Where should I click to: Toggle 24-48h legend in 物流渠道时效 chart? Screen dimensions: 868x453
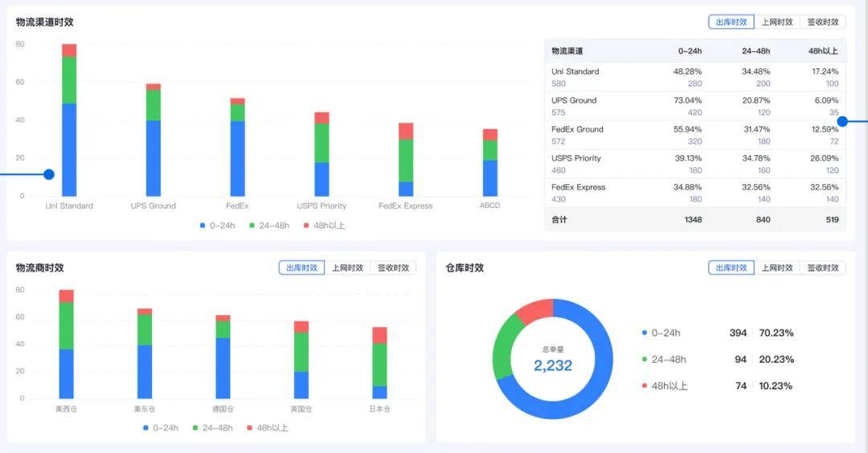(269, 226)
